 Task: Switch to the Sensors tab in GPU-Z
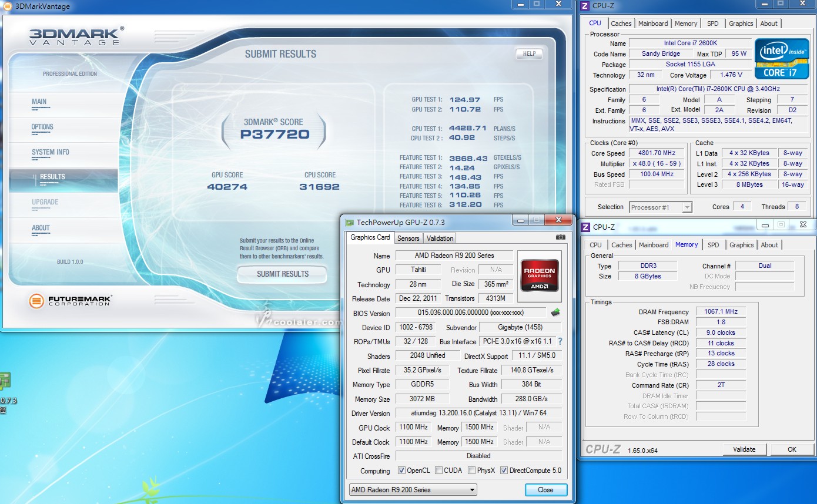408,238
